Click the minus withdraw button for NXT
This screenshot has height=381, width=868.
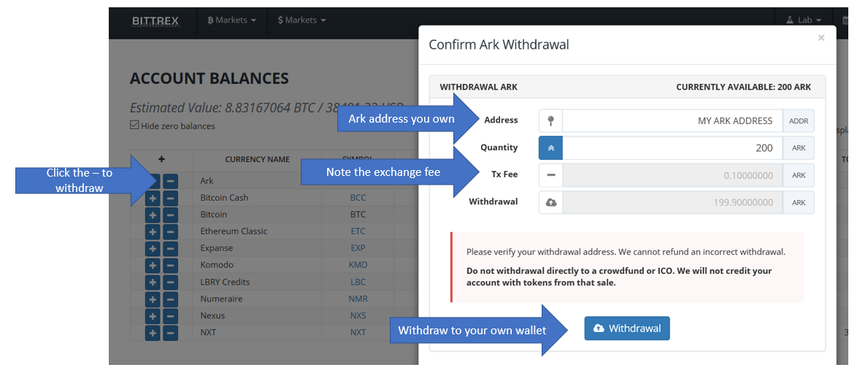coord(171,334)
